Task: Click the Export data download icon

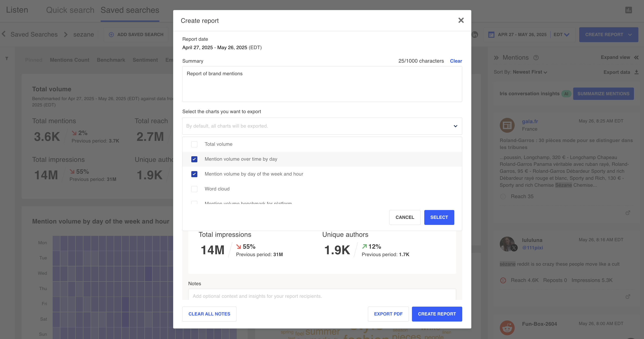Action: (637, 72)
